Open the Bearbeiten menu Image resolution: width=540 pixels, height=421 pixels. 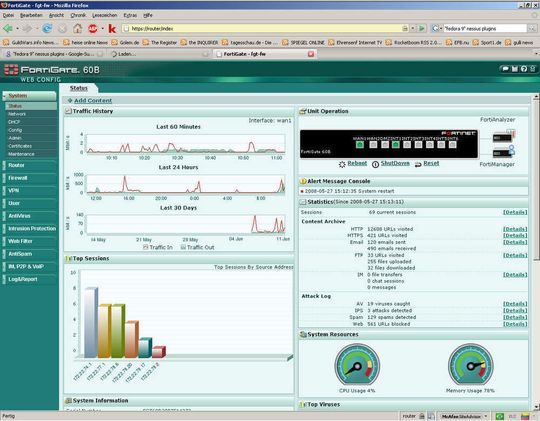coord(31,15)
